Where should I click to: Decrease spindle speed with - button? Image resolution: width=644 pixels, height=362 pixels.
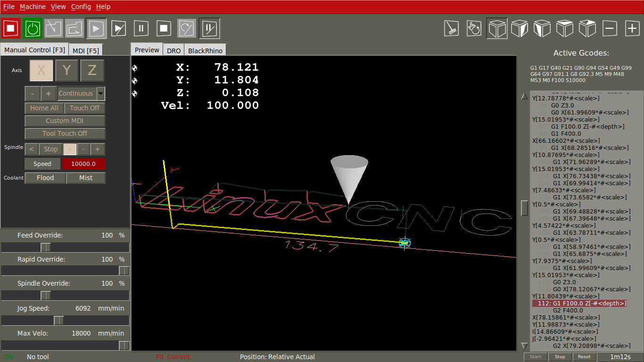coord(83,149)
